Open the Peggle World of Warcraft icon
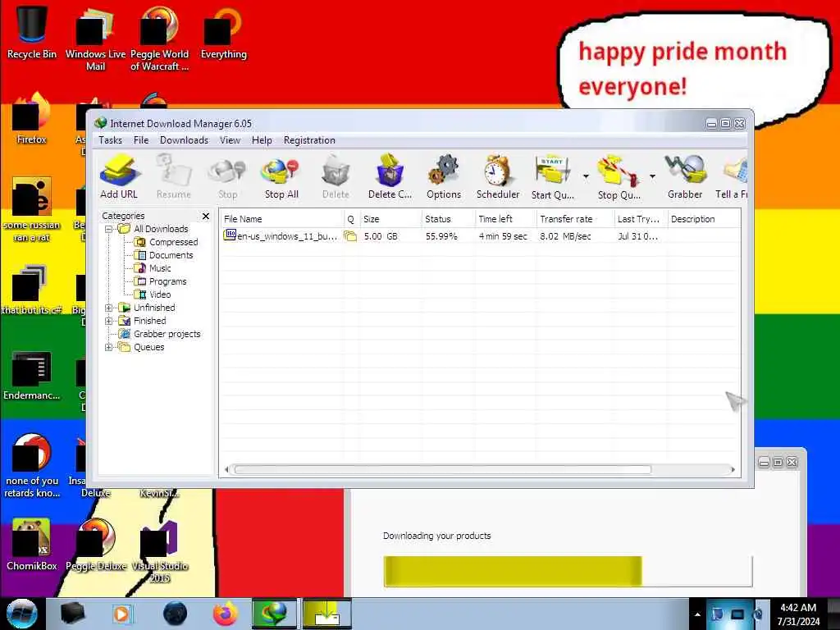The height and width of the screenshot is (630, 840). (x=159, y=38)
